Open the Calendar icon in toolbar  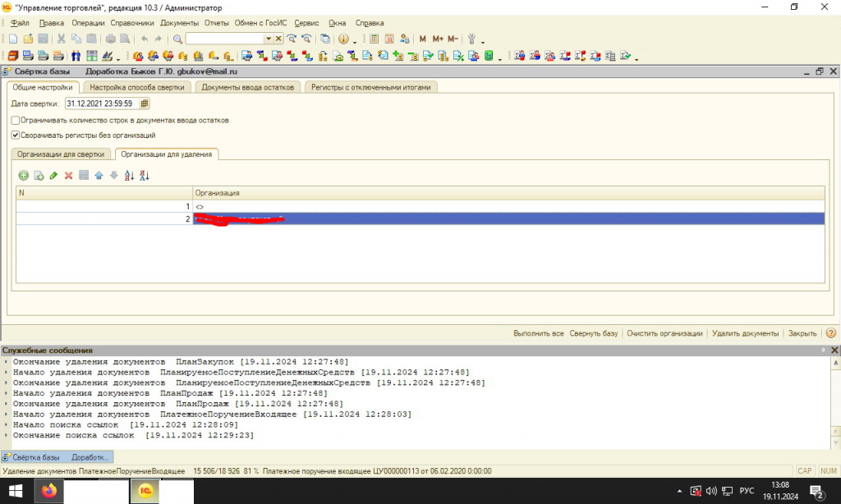389,39
